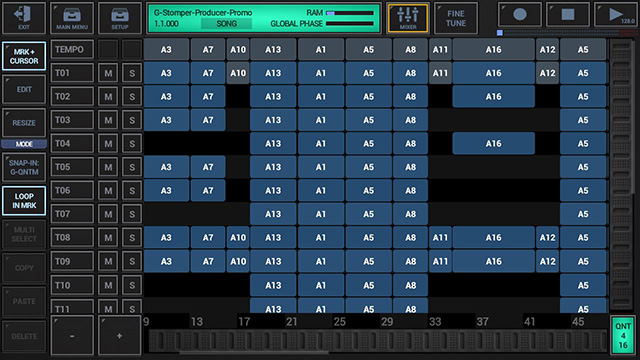This screenshot has height=360, width=640.
Task: Solo track T07
Action: click(x=132, y=214)
